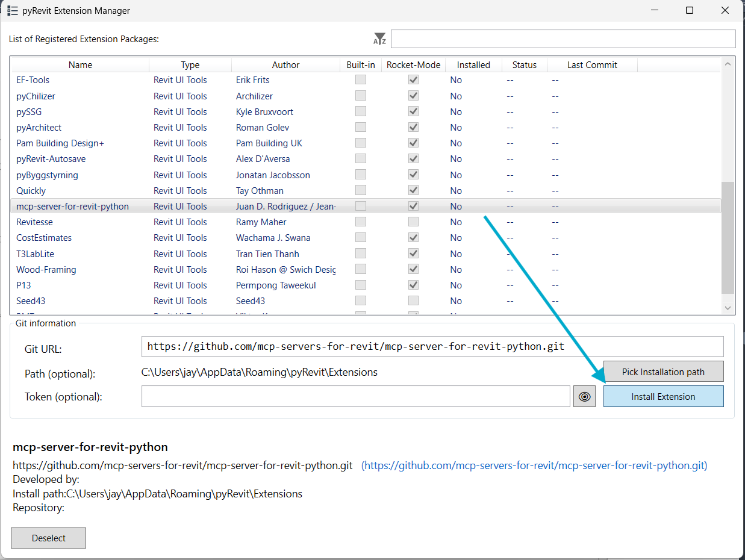Click the Installed column header
745x560 pixels.
(473, 65)
